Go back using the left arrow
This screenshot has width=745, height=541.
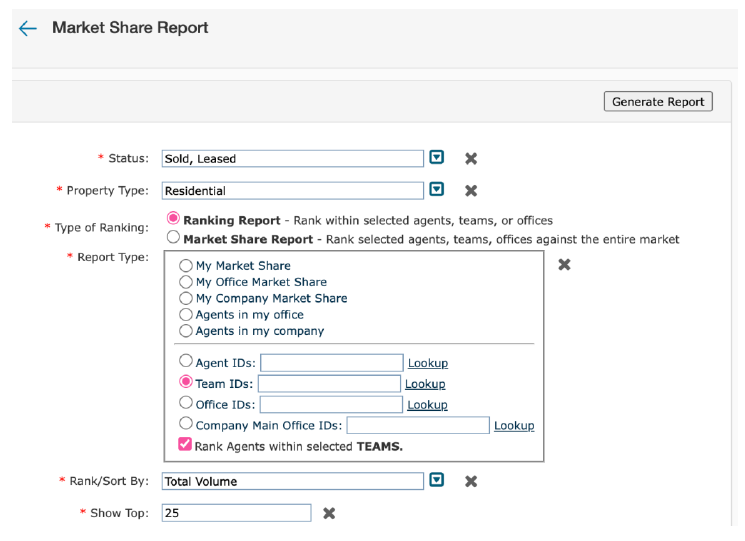[x=28, y=28]
